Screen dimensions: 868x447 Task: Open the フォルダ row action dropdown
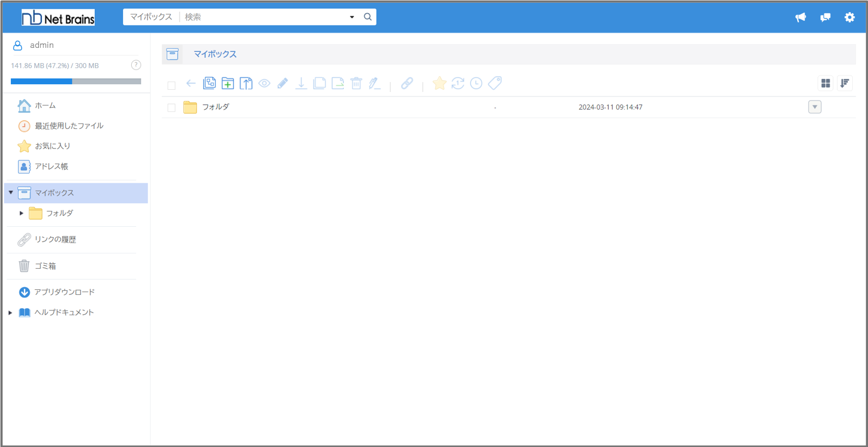tap(815, 107)
